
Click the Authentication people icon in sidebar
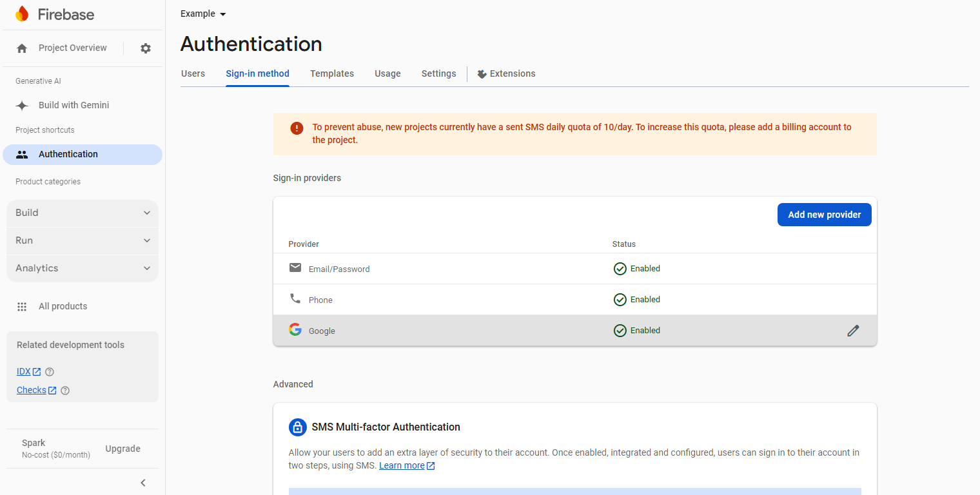[x=22, y=155]
